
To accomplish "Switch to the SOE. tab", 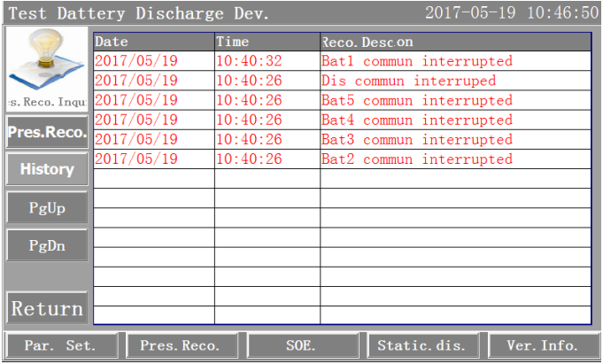I will click(301, 345).
